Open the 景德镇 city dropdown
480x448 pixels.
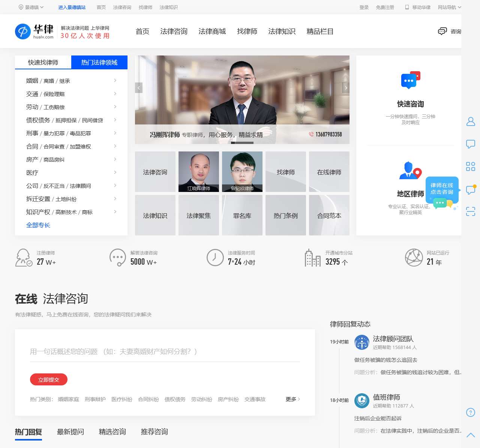coord(31,7)
